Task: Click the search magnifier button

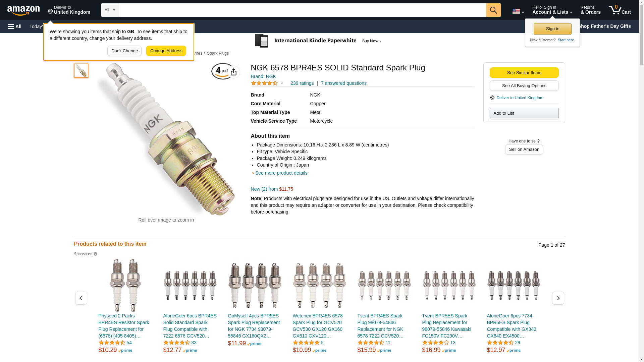Action: click(x=493, y=10)
